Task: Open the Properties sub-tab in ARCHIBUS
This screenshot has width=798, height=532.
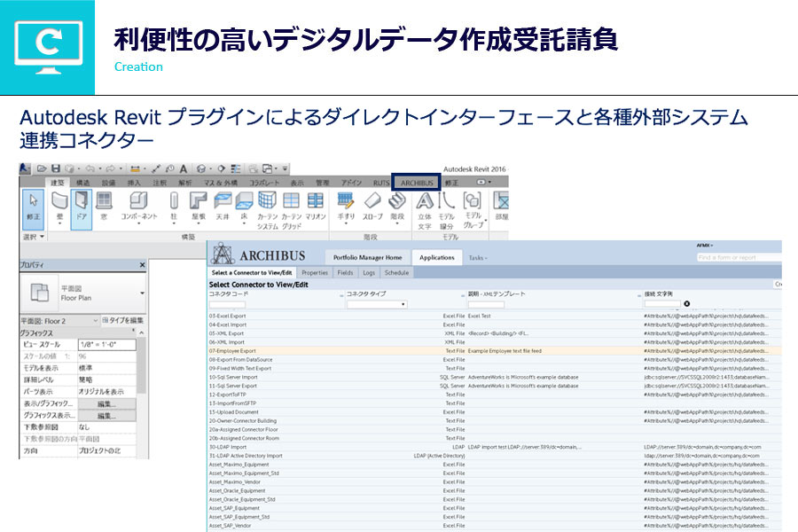Action: click(315, 273)
